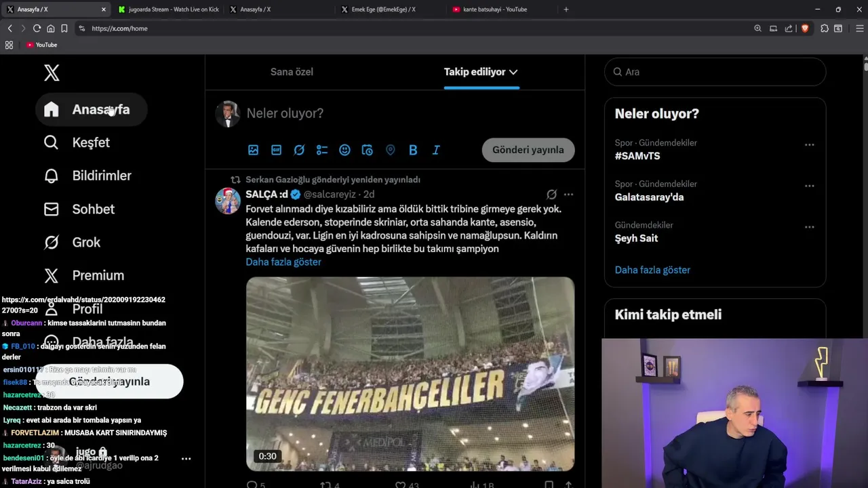Reload the current page
This screenshot has width=868, height=488.
(x=37, y=28)
